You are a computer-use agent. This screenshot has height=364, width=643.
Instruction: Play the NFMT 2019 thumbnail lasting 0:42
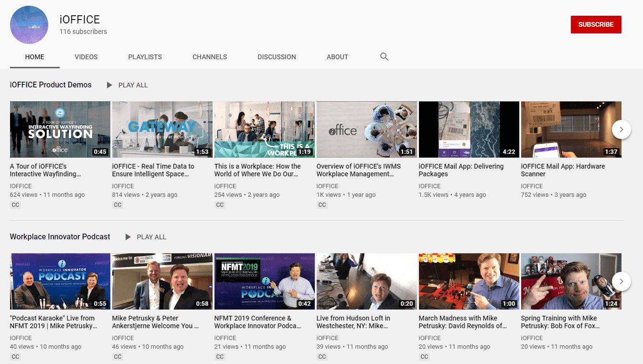265,281
